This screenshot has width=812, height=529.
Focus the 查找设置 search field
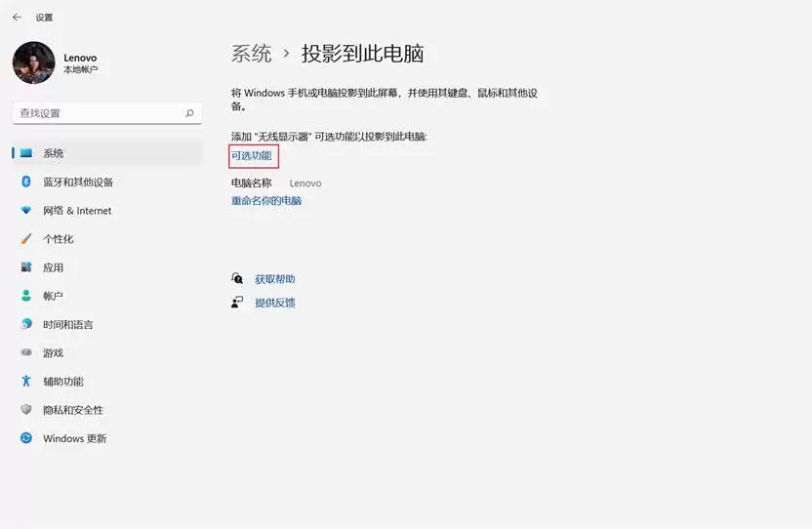click(x=107, y=113)
